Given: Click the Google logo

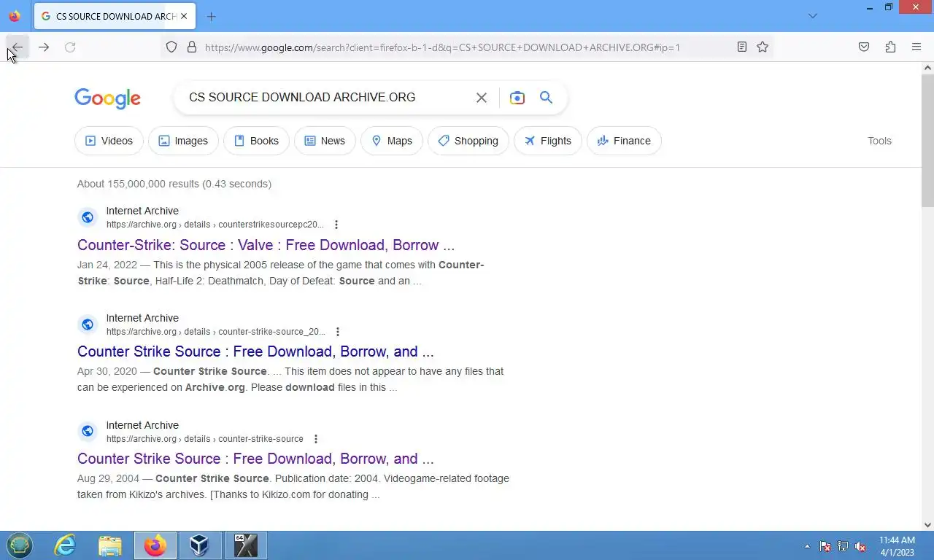Looking at the screenshot, I should (x=107, y=98).
